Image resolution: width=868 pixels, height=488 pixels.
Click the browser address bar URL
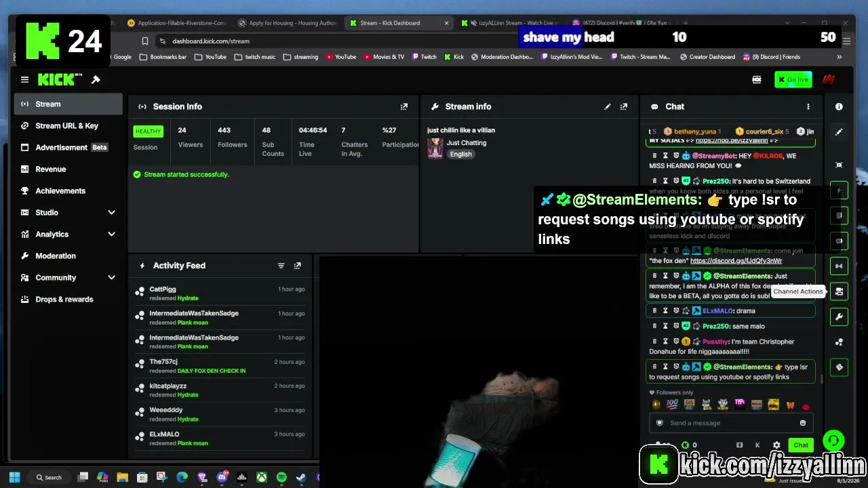pos(211,41)
